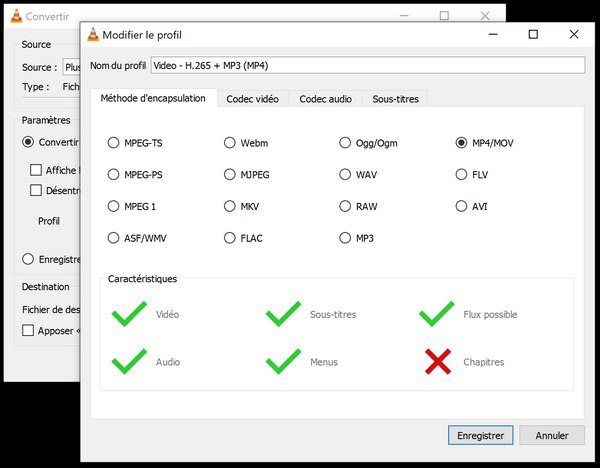This screenshot has width=600, height=468.
Task: Click the green Sous-titres checkmark icon
Action: click(x=283, y=314)
